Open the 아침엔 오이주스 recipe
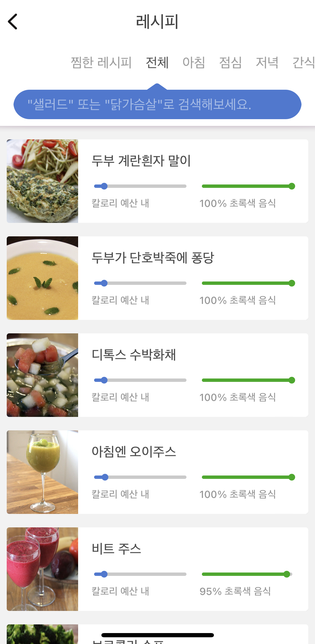The width and height of the screenshot is (315, 644). 134,452
